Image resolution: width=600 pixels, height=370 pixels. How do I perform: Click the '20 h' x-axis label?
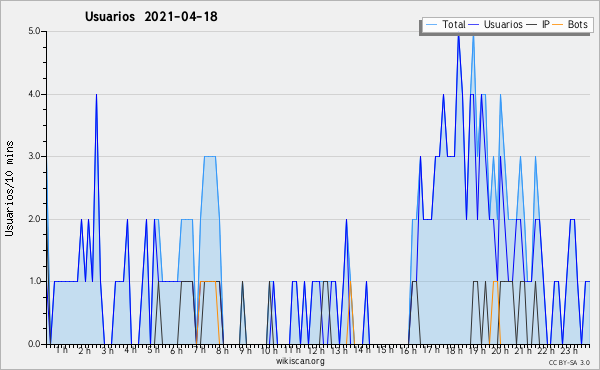[500, 350]
